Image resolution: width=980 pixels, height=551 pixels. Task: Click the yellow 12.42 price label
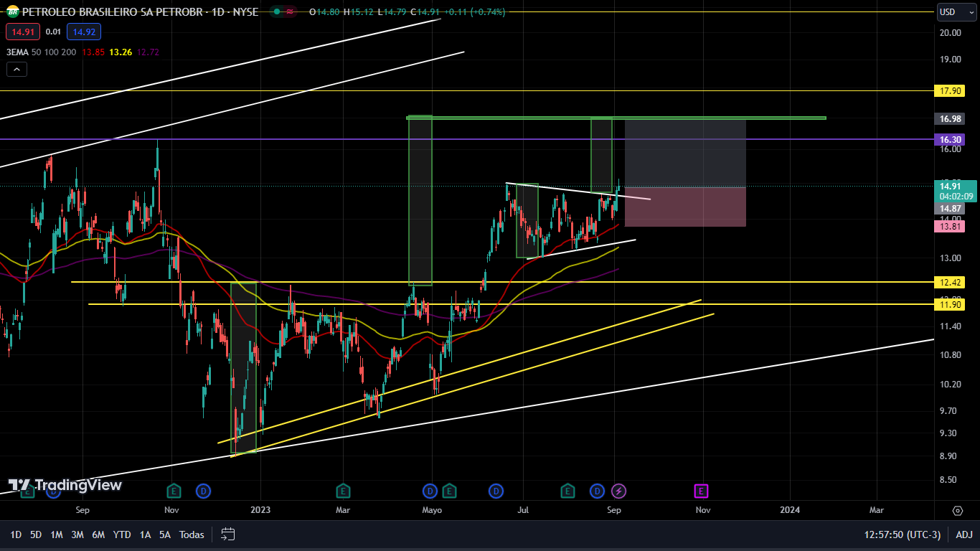pos(951,282)
